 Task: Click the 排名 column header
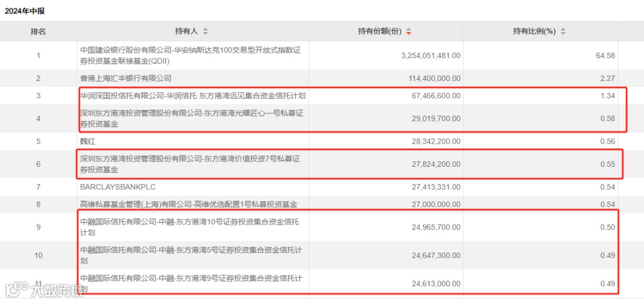pos(38,32)
